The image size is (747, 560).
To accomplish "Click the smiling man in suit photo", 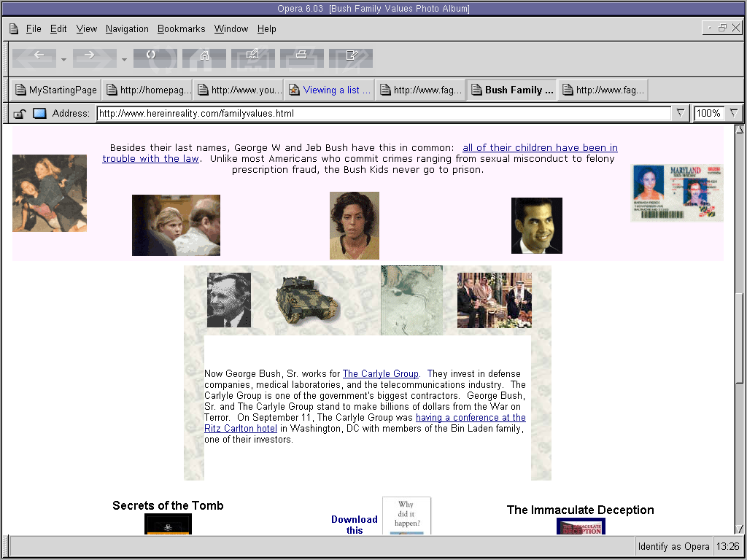I will tap(536, 225).
